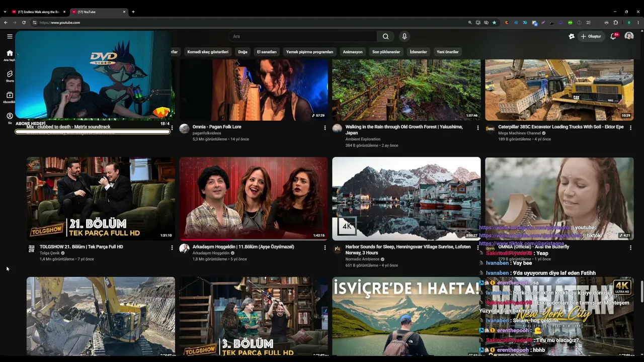Open TOLGSHOW 21. Bölüm video title

82,247
